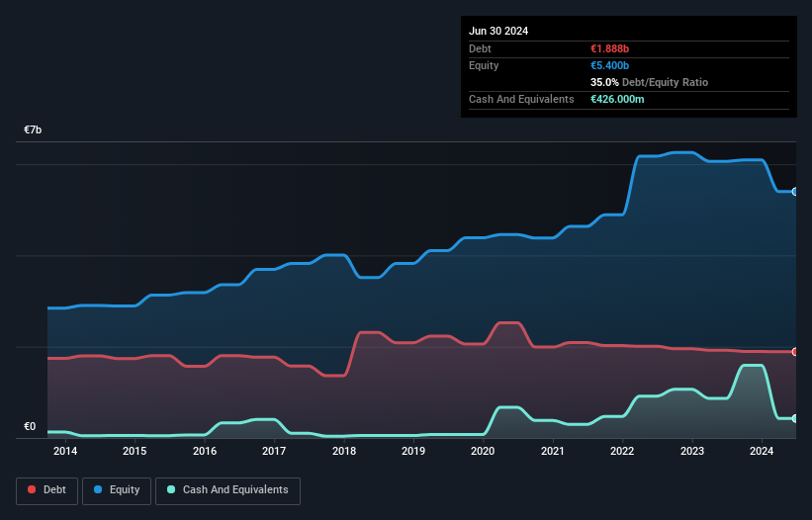
Task: Click the teal Cash legend dot
Action: pyautogui.click(x=171, y=489)
